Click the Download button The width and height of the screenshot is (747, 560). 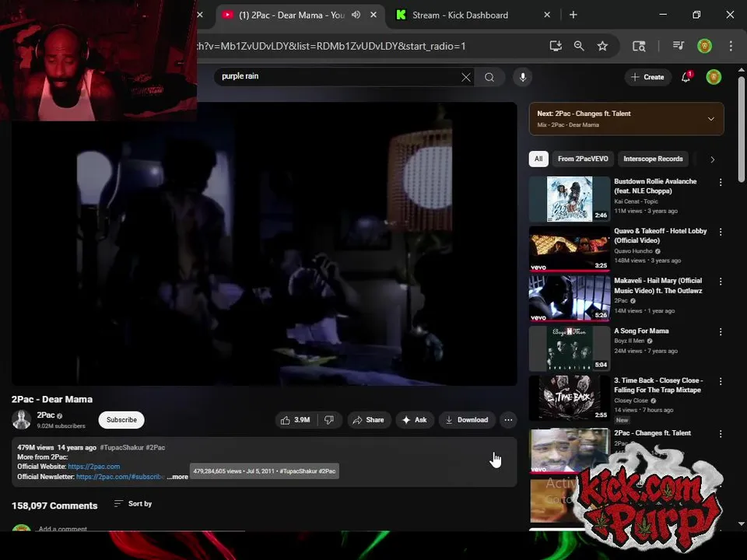pyautogui.click(x=467, y=420)
